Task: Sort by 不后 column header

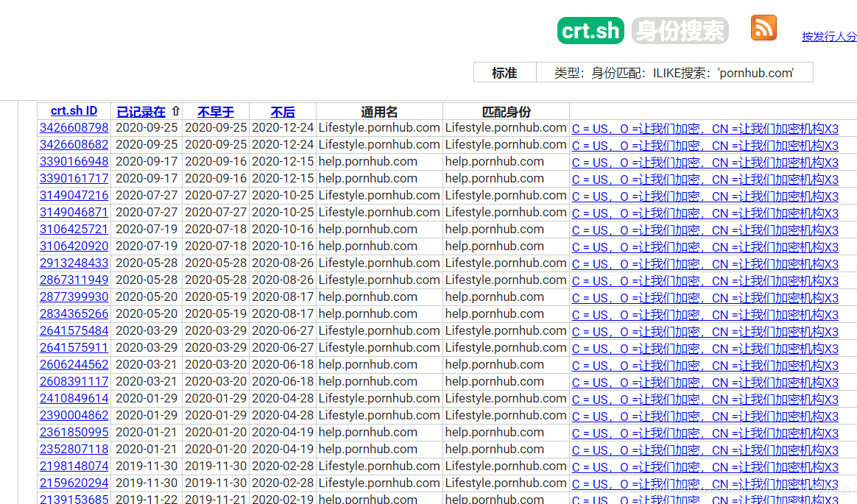Action: click(x=283, y=112)
